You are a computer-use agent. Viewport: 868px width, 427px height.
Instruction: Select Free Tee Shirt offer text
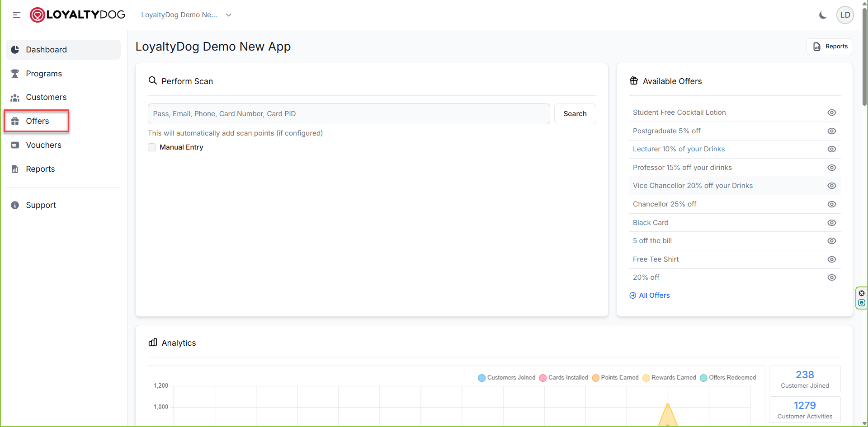click(656, 259)
